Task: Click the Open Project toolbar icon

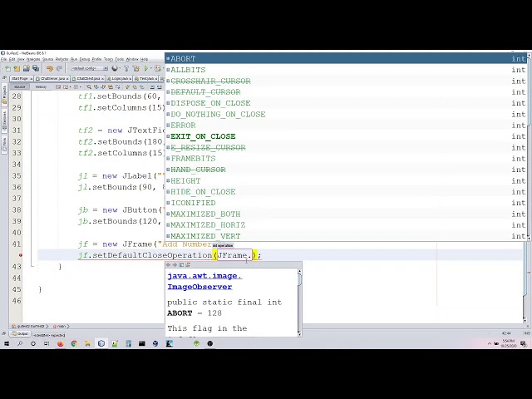Action: [x=26, y=68]
